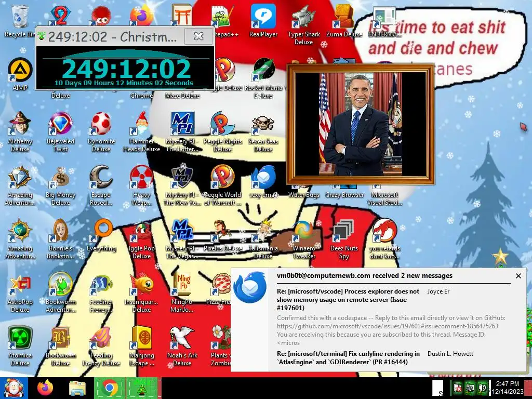Select the Pixelus Deluxe desktop icon
The width and height of the screenshot is (532, 399).
point(222,235)
